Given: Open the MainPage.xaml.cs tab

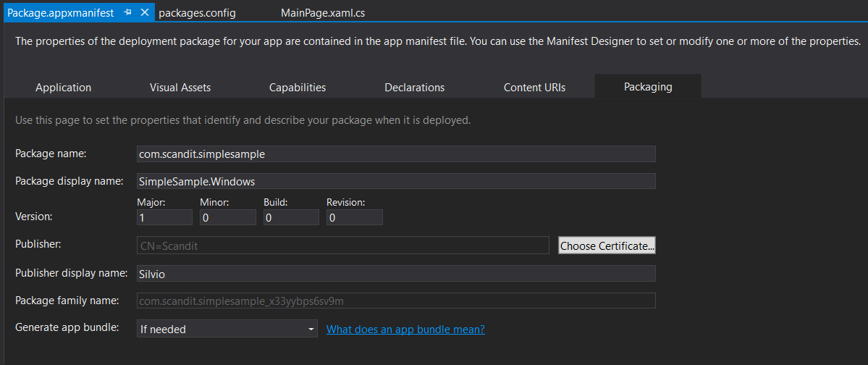Looking at the screenshot, I should (x=323, y=13).
